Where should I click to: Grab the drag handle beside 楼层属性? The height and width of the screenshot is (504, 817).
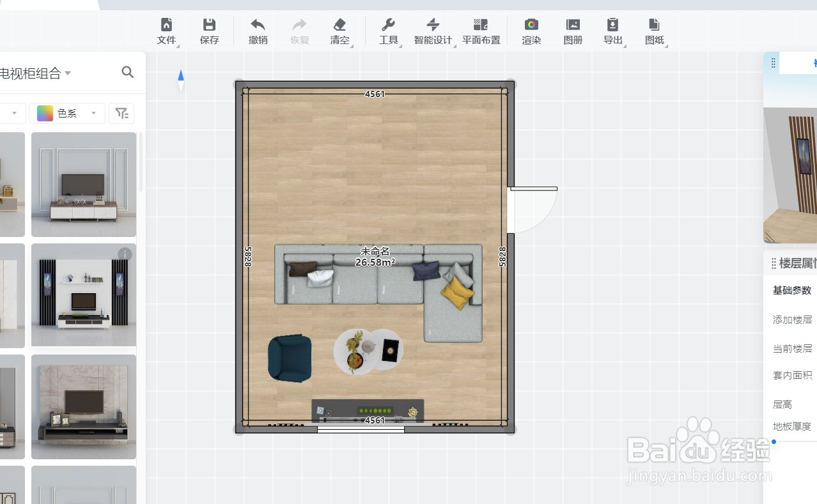[x=774, y=263]
